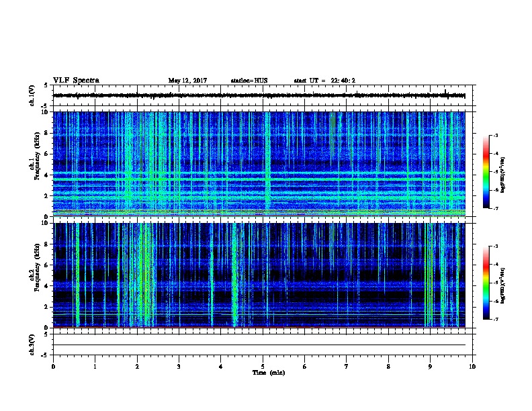Click the ch.2 color bar PSD unit label
The image size is (532, 411).
coord(502,286)
